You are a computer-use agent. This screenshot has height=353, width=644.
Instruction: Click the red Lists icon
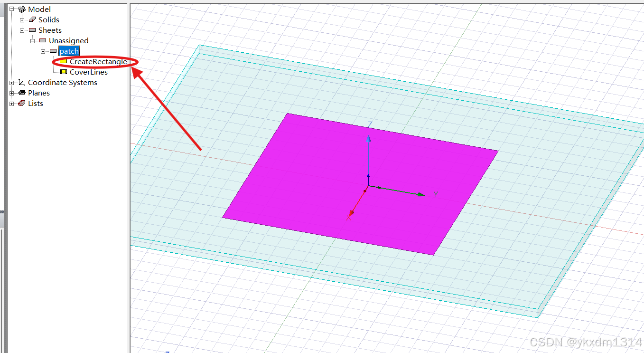point(21,103)
